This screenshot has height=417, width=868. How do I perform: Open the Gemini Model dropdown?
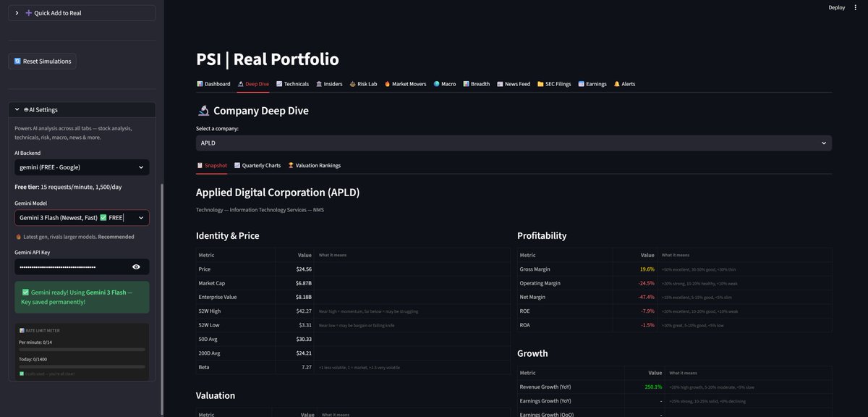point(82,218)
